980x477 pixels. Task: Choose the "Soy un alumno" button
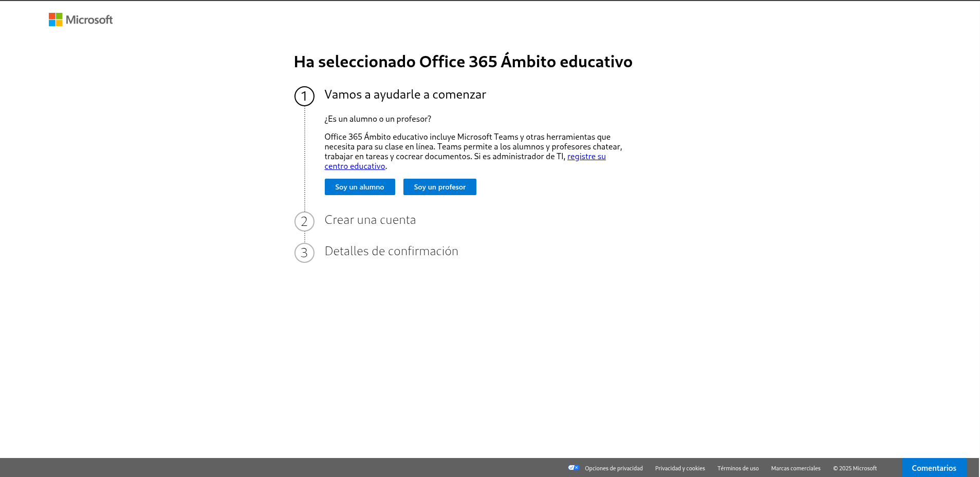[x=360, y=187]
